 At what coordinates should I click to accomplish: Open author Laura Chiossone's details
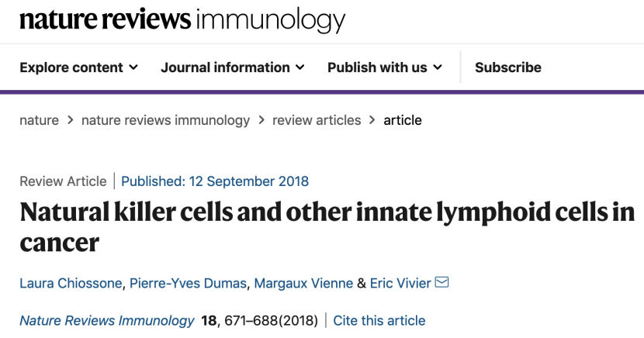pyautogui.click(x=71, y=284)
